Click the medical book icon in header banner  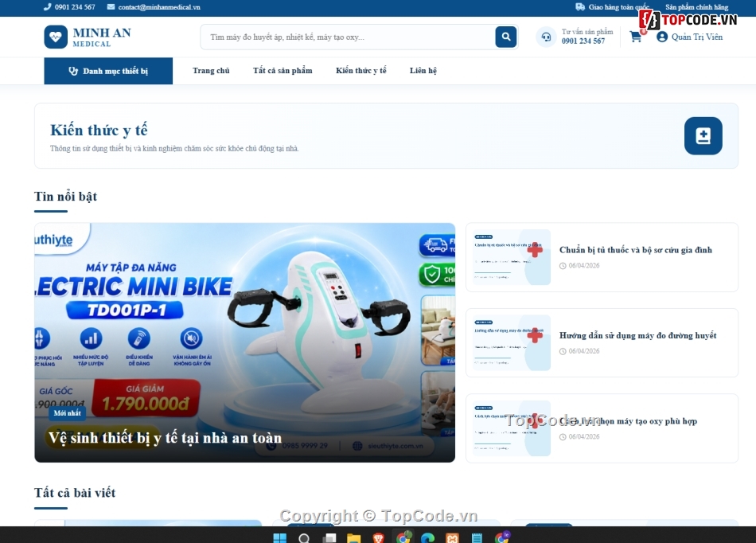(703, 136)
